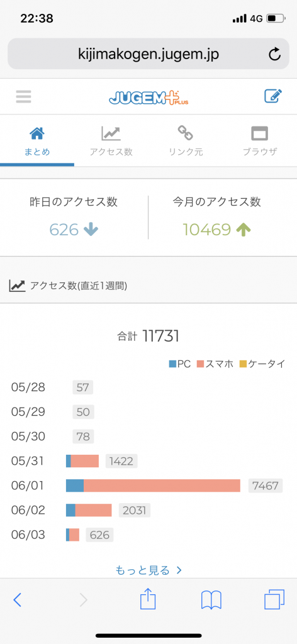297x644 pixels.
Task: Open Safari bookmarks book icon
Action: click(211, 600)
